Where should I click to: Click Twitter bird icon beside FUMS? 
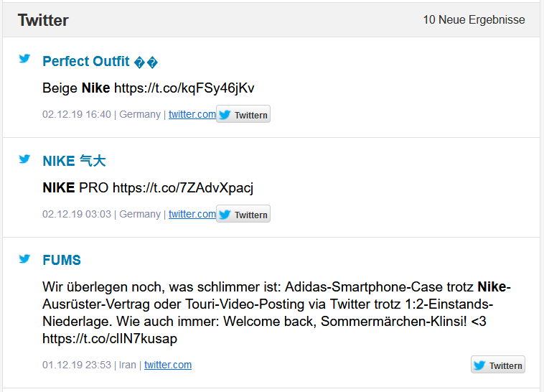(x=24, y=258)
